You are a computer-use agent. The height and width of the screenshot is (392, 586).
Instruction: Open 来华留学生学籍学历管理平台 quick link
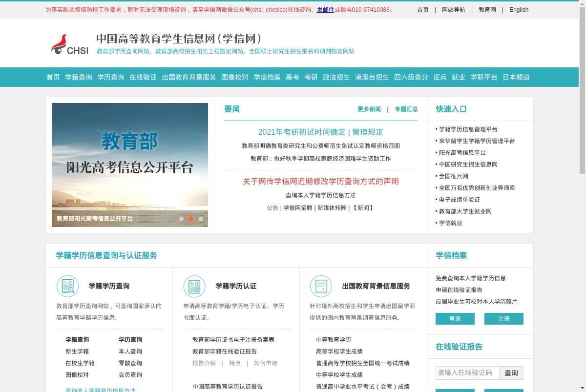click(x=477, y=141)
